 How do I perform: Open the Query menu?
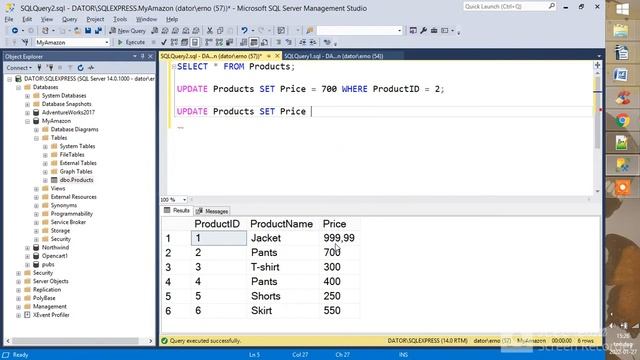(69, 19)
